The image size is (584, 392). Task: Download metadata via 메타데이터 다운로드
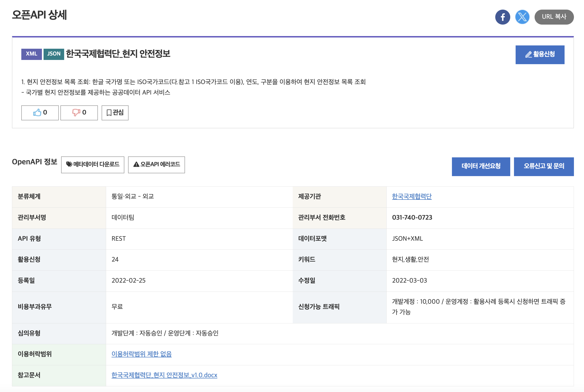coord(92,164)
